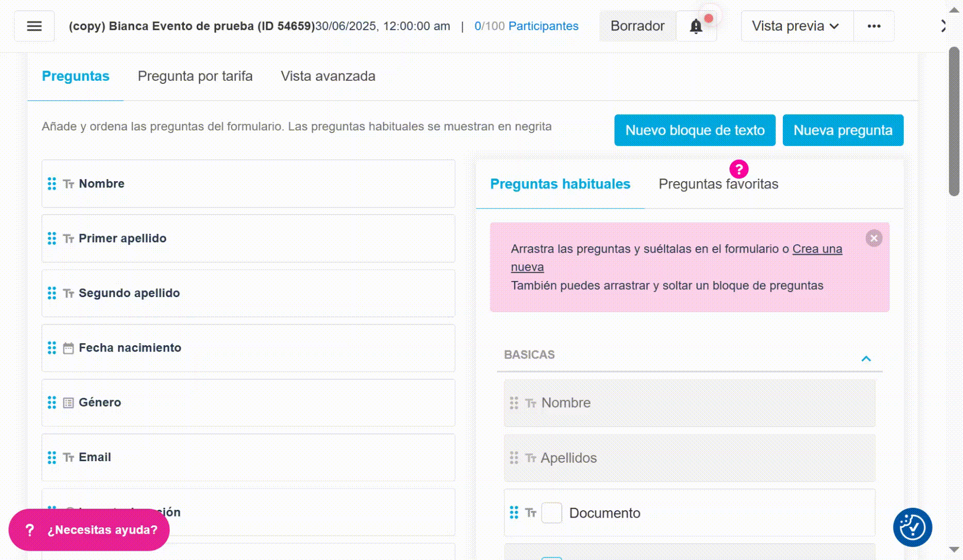Open notifications bell
Screen dimensions: 963x560
pos(696,26)
